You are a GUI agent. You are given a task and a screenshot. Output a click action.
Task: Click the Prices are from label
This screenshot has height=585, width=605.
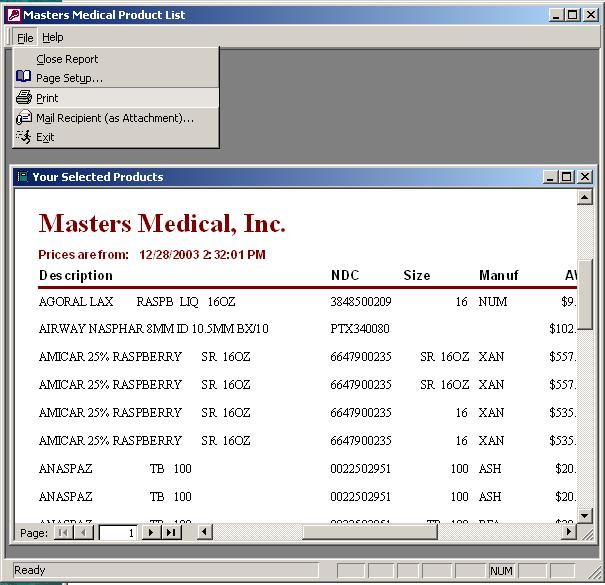[x=83, y=255]
